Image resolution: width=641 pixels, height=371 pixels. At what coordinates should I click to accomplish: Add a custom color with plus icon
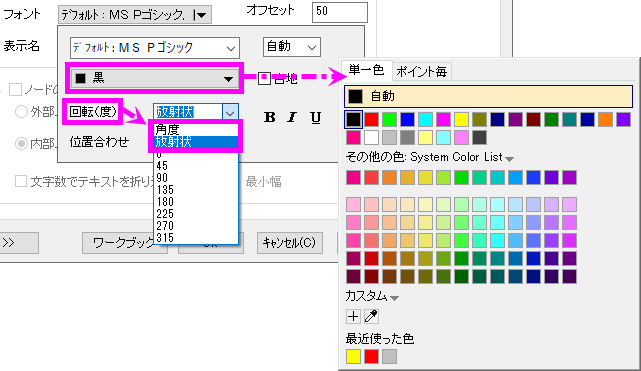[x=353, y=316]
